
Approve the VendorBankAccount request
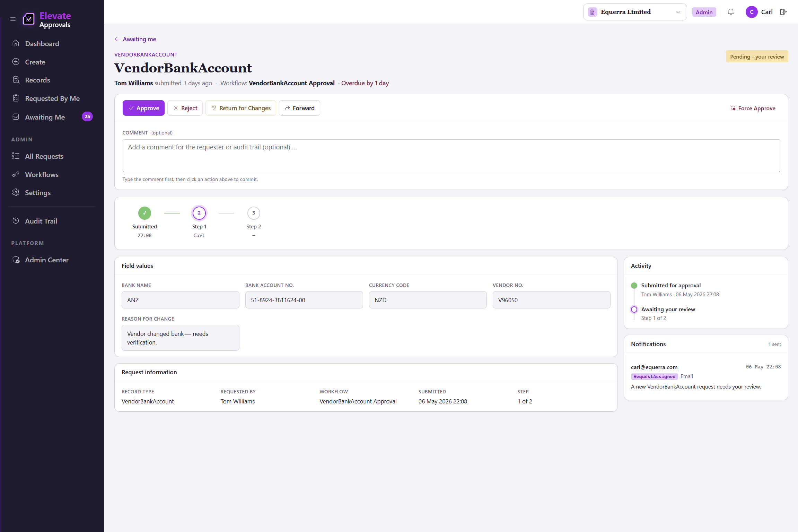[143, 108]
